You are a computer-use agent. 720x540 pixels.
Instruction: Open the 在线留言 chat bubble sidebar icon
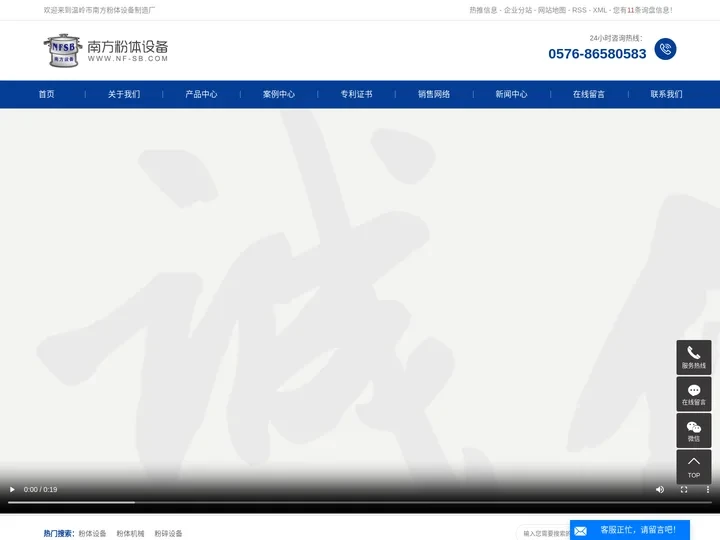(x=693, y=394)
